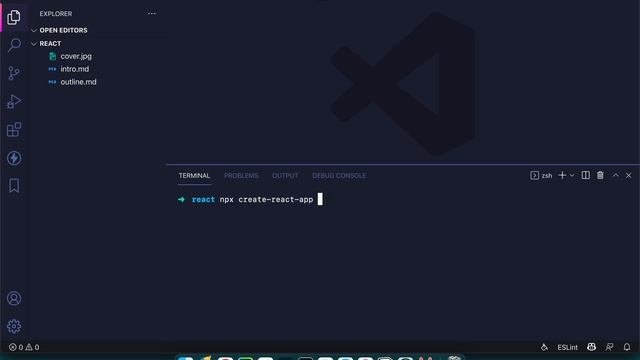Maximize panel with up chevron
Screen dimensions: 640x360
(616, 175)
